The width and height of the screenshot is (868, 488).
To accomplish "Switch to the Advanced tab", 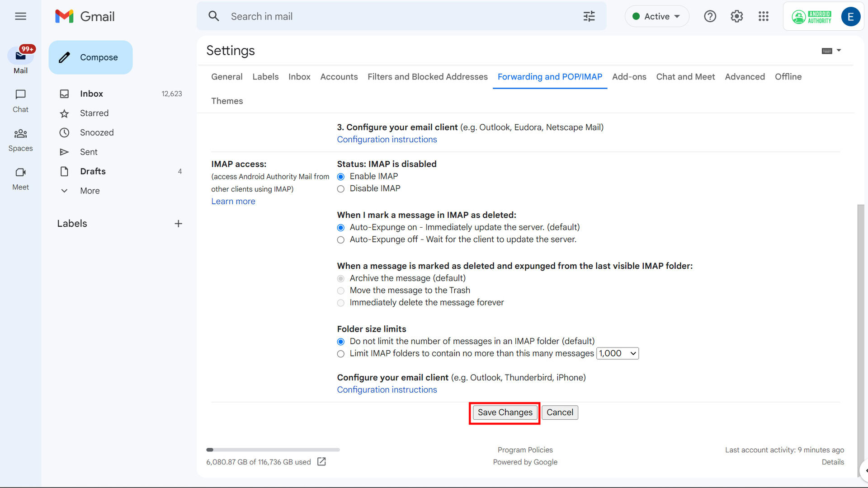I will pos(745,76).
